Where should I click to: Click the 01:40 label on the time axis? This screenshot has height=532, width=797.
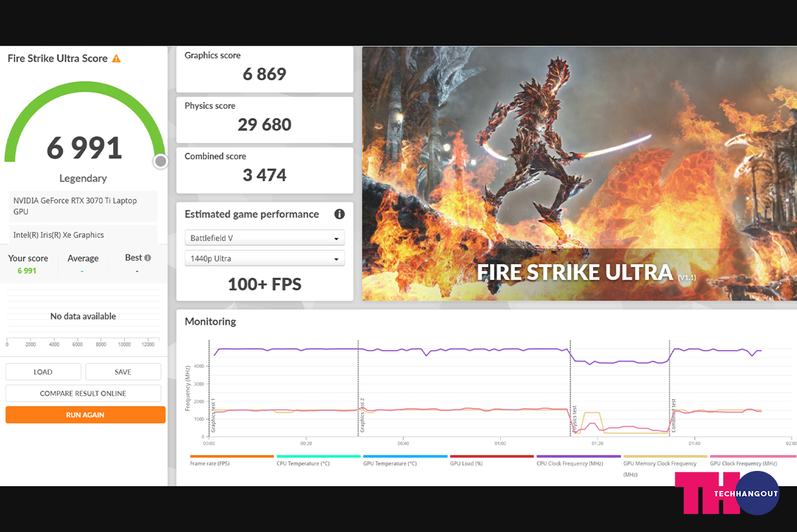(x=695, y=443)
